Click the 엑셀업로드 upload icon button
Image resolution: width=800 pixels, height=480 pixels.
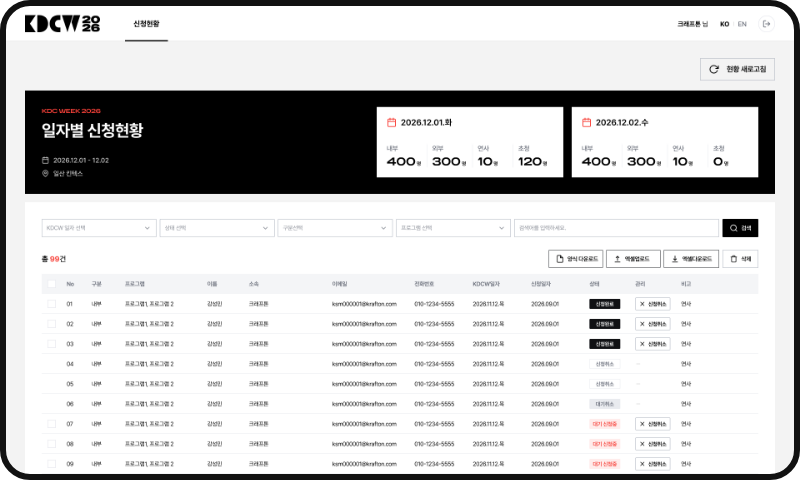tap(633, 259)
